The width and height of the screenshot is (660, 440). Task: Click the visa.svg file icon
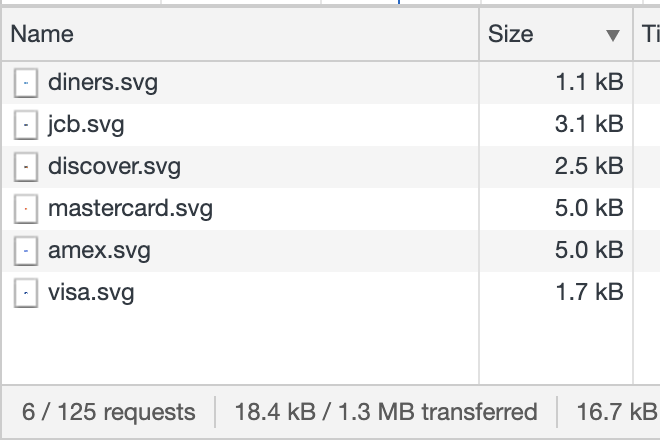[25, 293]
